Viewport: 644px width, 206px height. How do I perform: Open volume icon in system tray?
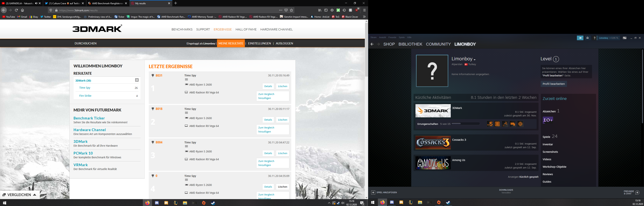point(343,203)
